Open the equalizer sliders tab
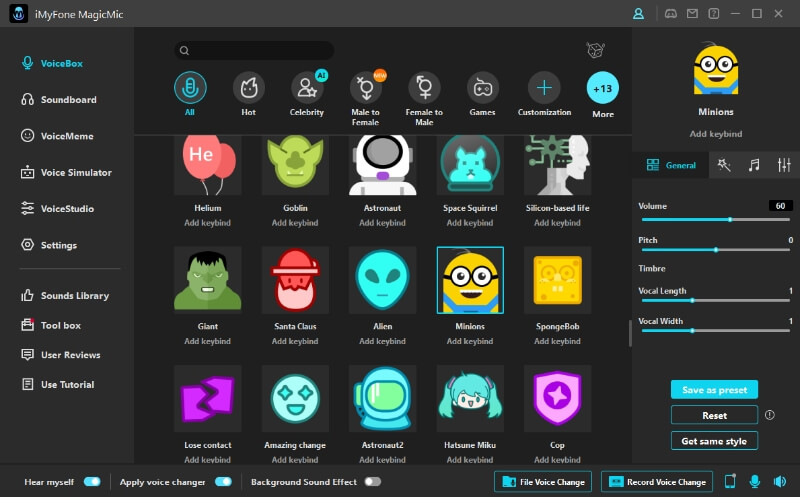Screen dimensions: 800x497 pyautogui.click(x=784, y=165)
